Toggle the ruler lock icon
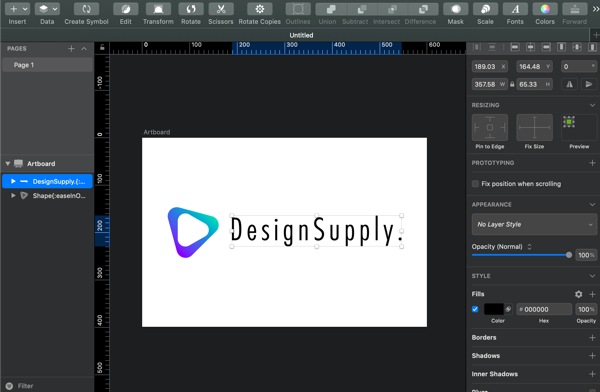Image resolution: width=600 pixels, height=392 pixels. [102, 47]
